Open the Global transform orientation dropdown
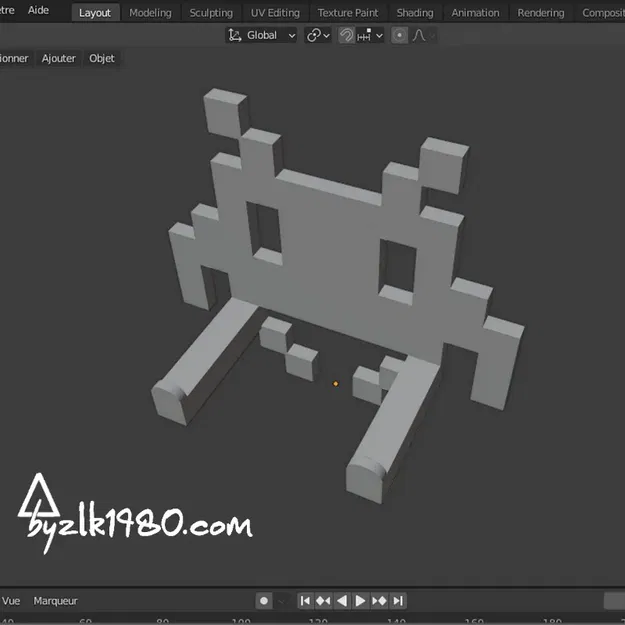The image size is (625, 625). pyautogui.click(x=261, y=35)
